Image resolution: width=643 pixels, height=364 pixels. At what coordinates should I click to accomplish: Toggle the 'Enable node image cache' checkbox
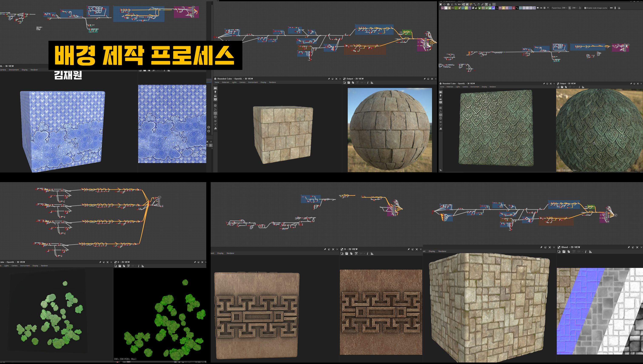pyautogui.click(x=585, y=8)
